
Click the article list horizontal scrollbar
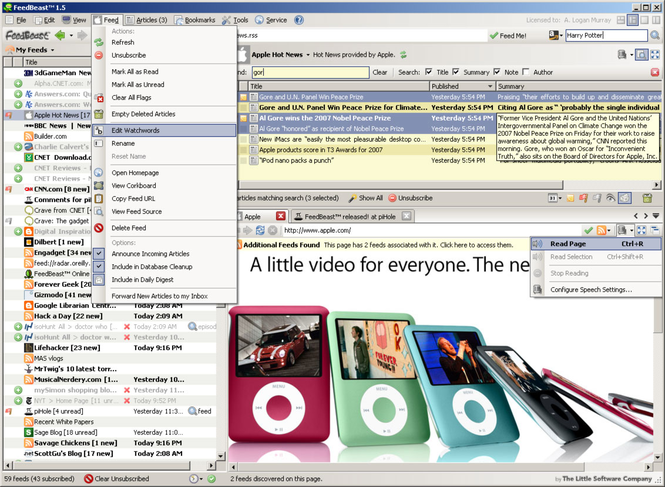[401, 185]
